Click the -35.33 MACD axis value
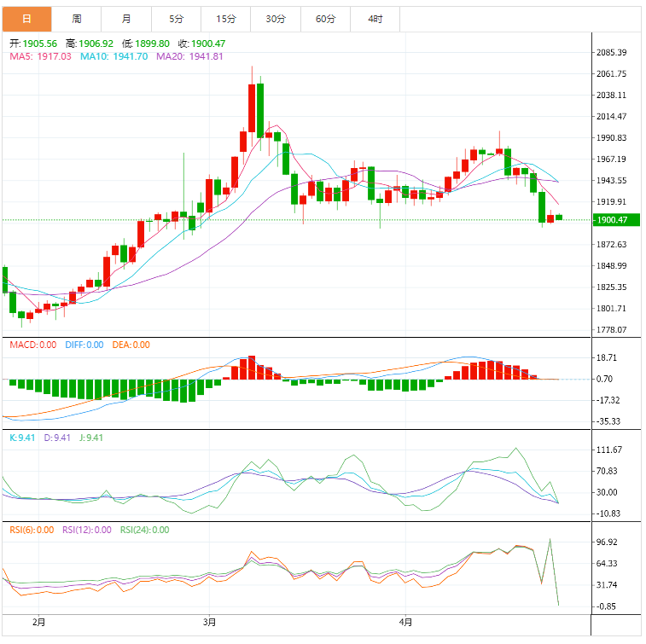Image resolution: width=646 pixels, height=644 pixels. point(608,421)
